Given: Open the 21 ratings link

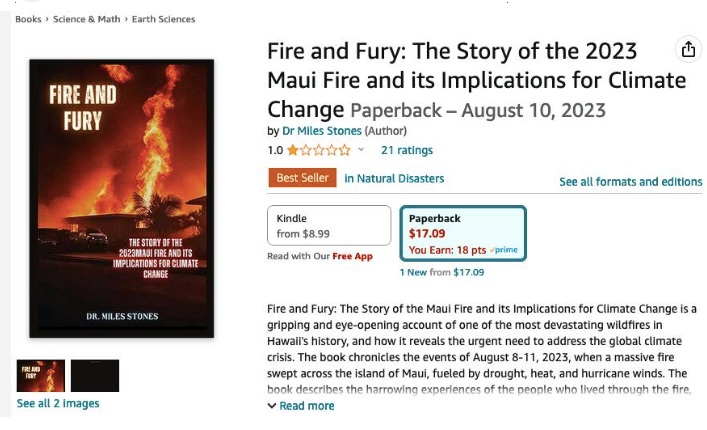Looking at the screenshot, I should tap(407, 151).
